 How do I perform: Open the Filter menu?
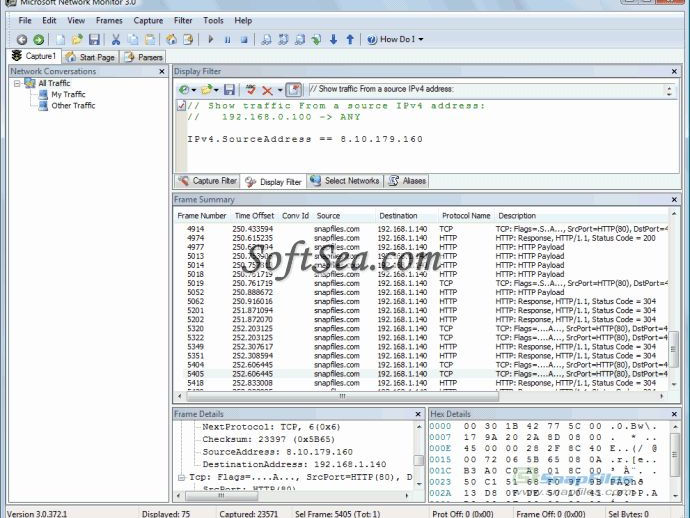tap(183, 20)
